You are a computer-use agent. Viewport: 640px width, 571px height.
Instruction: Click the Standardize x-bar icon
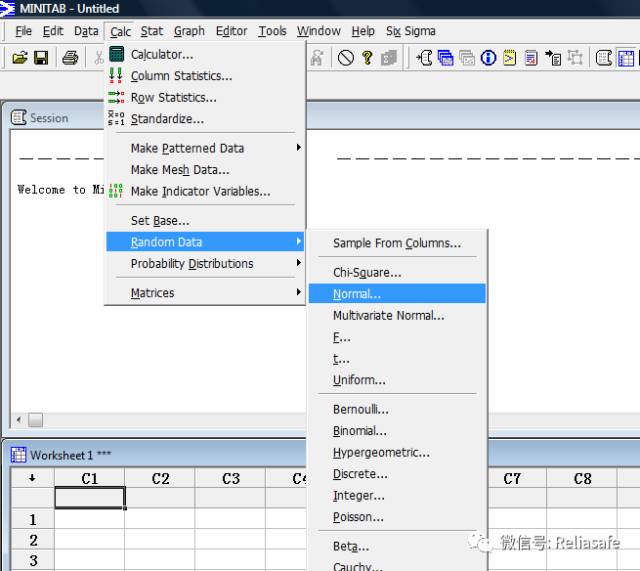116,118
